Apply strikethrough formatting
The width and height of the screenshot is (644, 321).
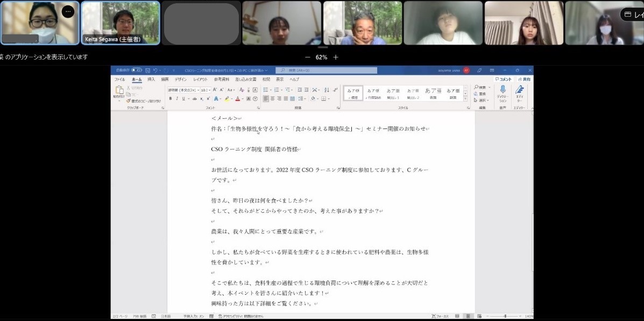click(195, 98)
